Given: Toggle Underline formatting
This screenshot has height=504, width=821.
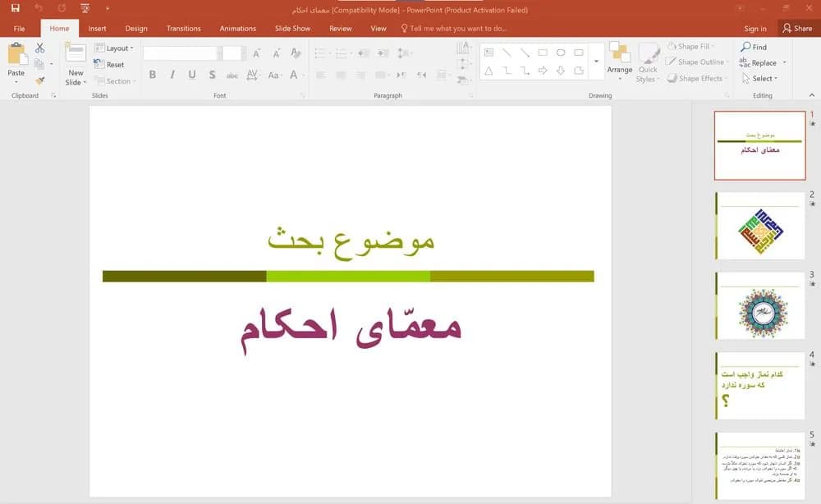Looking at the screenshot, I should pos(192,75).
